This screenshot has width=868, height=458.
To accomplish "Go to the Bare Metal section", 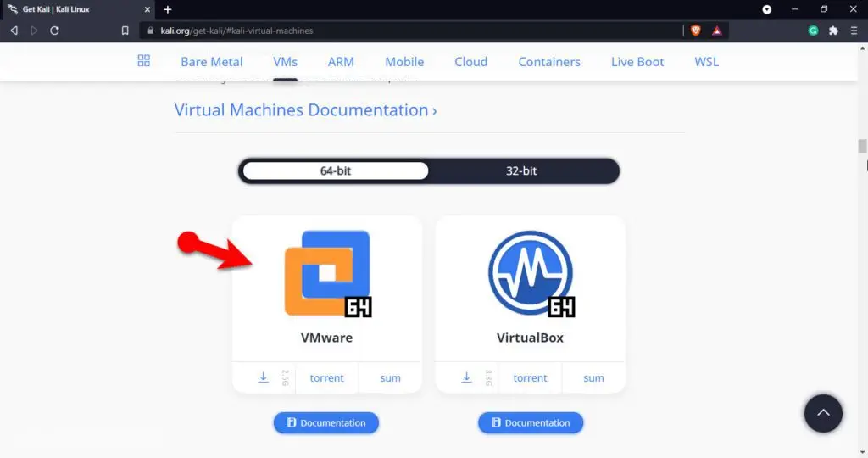I will 211,62.
